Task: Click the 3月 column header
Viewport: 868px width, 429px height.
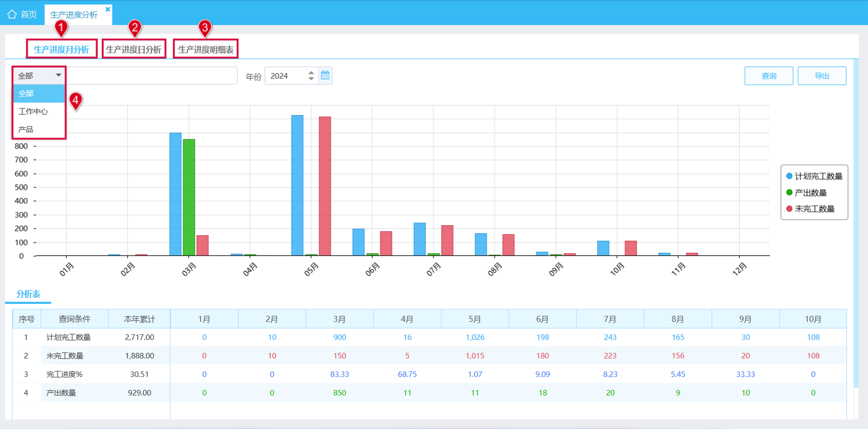Action: tap(339, 319)
